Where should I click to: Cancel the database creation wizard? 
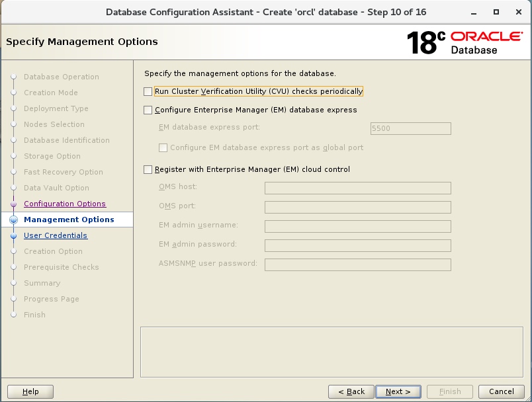501,391
